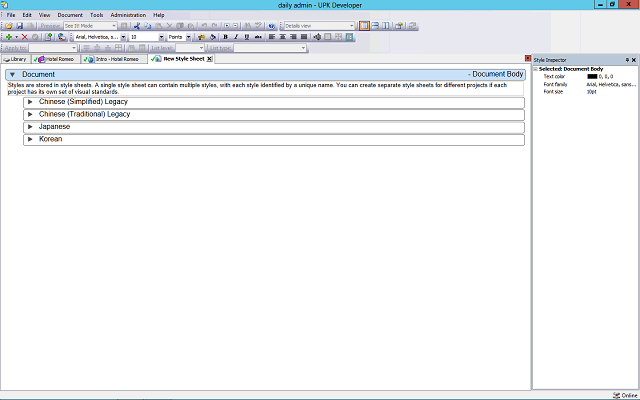Open the Administration menu

coord(127,15)
